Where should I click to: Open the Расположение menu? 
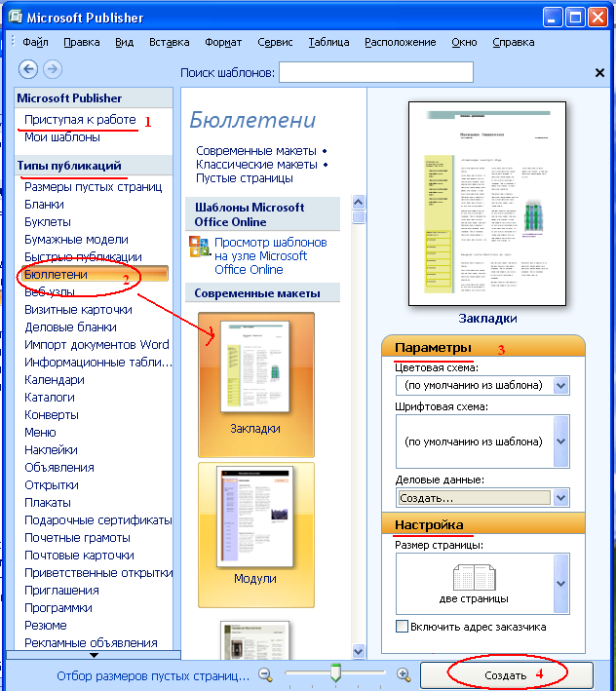point(400,42)
